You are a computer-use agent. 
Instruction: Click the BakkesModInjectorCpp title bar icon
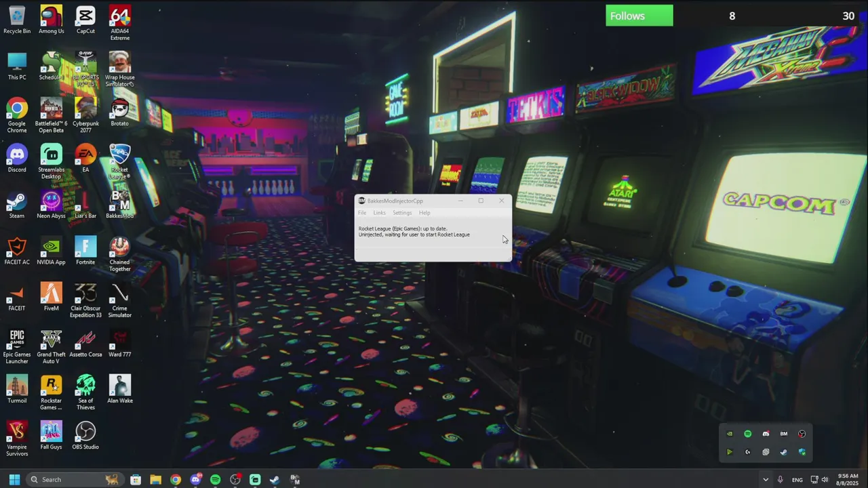click(361, 201)
